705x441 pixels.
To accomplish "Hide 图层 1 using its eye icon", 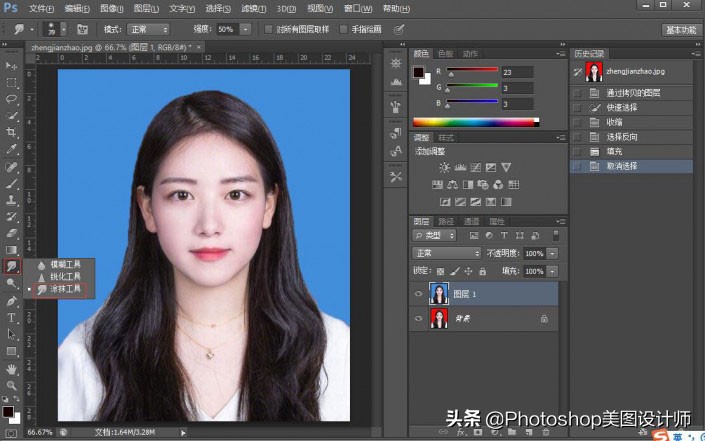I will 419,293.
